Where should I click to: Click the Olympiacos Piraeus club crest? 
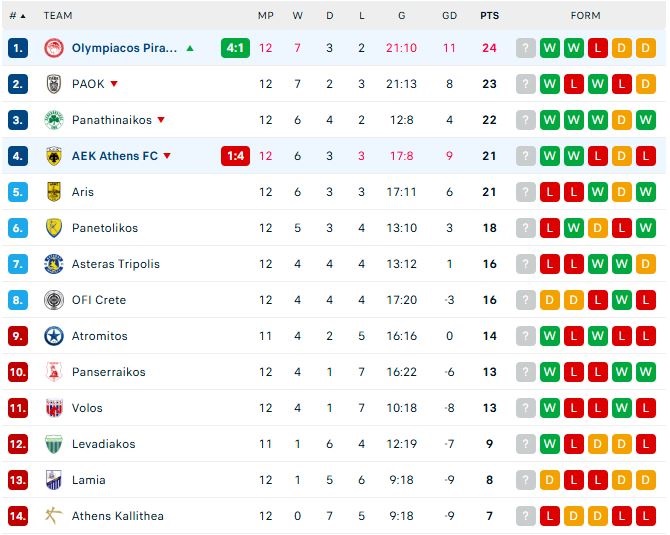[54, 48]
